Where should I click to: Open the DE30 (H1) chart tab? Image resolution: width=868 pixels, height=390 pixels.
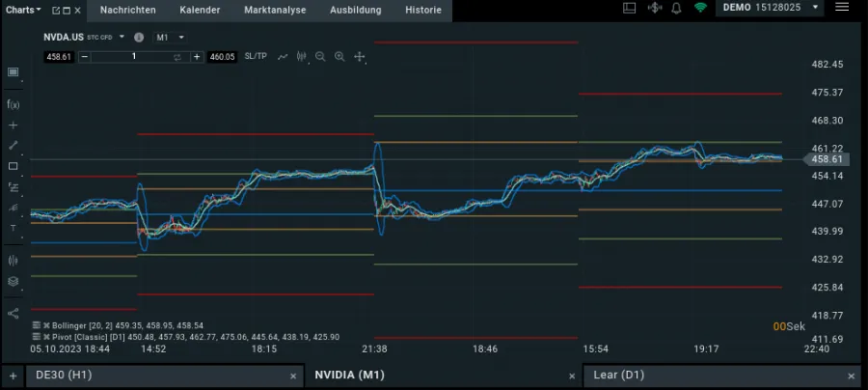tap(63, 376)
